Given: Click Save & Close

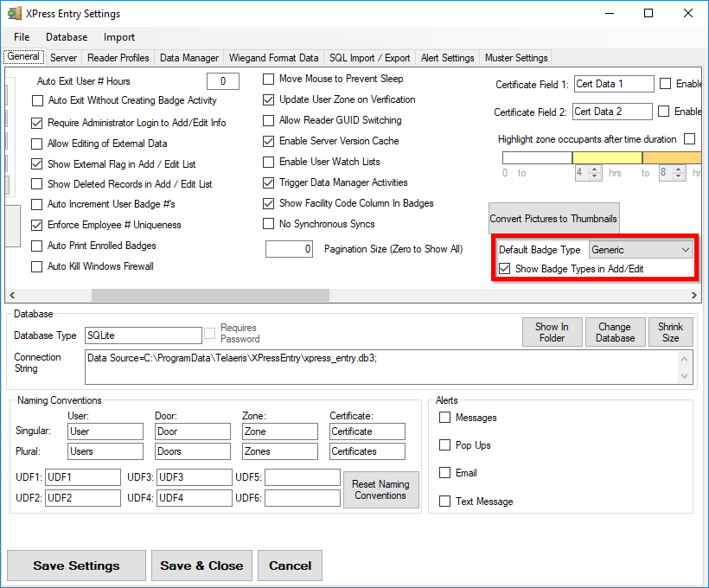Looking at the screenshot, I should [201, 566].
